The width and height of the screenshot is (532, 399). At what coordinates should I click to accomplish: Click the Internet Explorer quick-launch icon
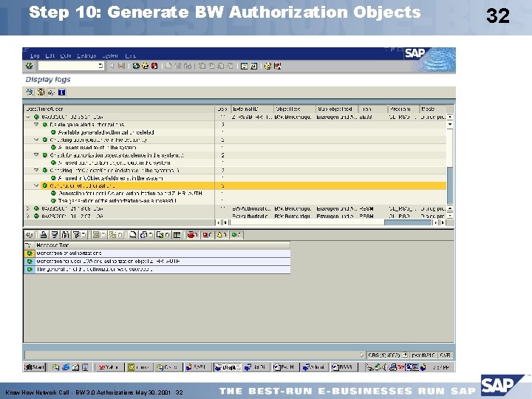[x=66, y=367]
